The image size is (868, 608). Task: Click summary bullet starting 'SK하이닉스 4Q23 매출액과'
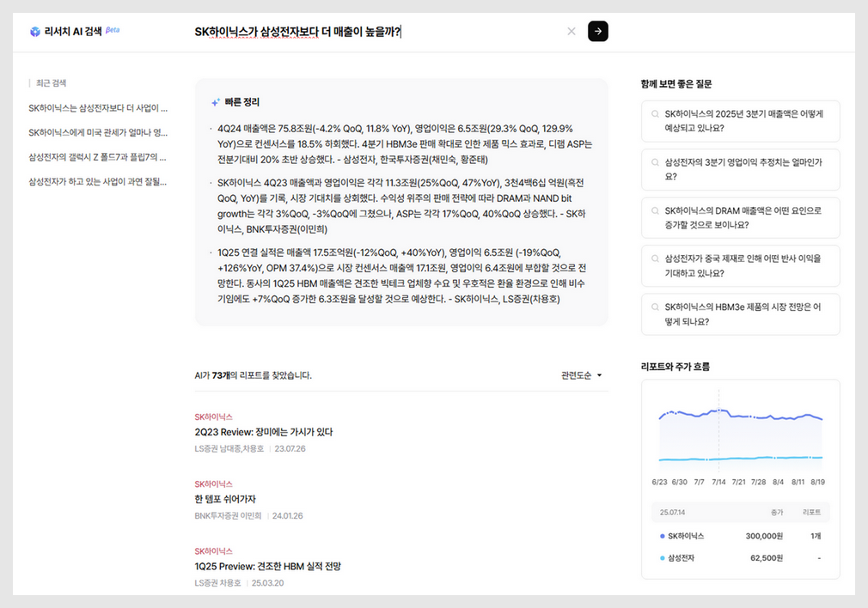tap(400, 206)
